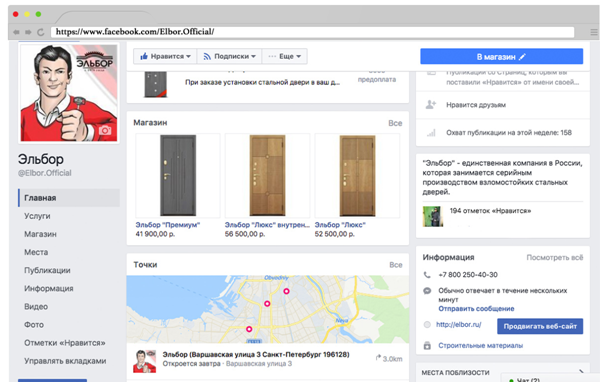
Task: Click the Продвигать веб-сайт button
Action: pyautogui.click(x=540, y=326)
